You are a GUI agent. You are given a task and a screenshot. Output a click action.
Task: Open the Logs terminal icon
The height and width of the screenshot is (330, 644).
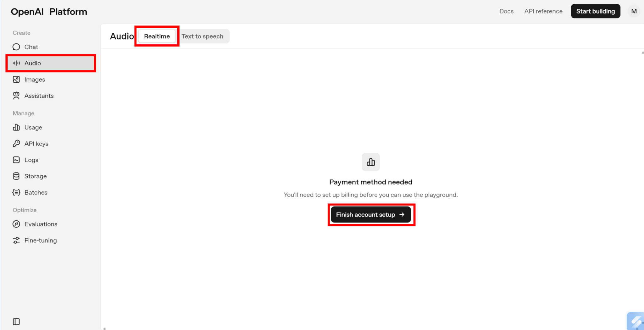tap(16, 160)
